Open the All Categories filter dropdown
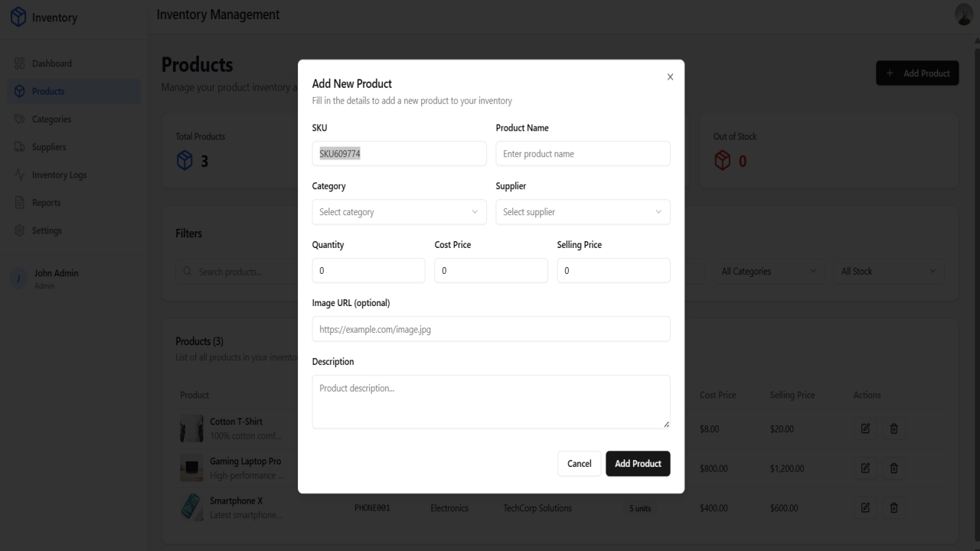This screenshot has width=980, height=551. pos(769,272)
